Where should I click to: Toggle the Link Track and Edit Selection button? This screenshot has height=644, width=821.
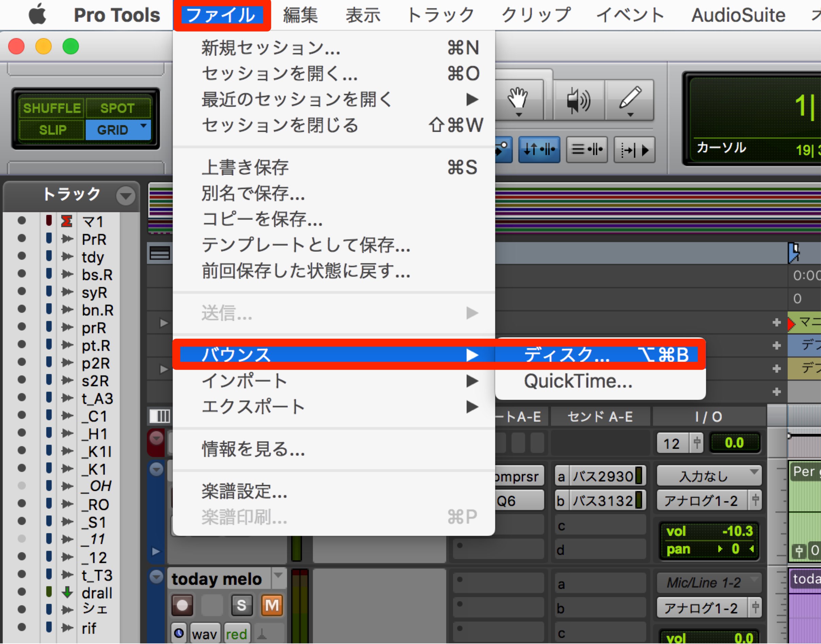[586, 150]
